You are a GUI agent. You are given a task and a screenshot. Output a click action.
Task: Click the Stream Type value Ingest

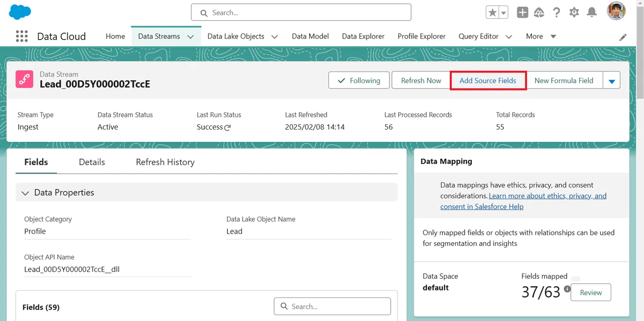coord(28,127)
